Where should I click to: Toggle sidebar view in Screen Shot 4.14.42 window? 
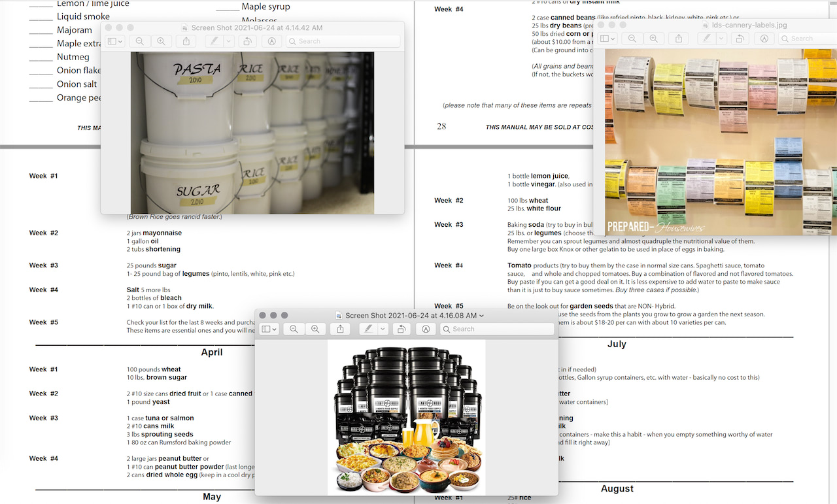click(115, 41)
